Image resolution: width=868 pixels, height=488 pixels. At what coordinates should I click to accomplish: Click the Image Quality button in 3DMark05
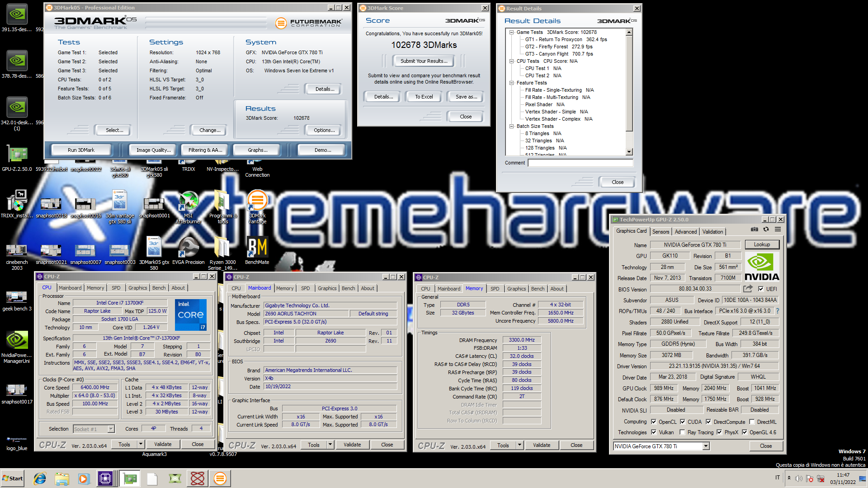click(x=154, y=150)
